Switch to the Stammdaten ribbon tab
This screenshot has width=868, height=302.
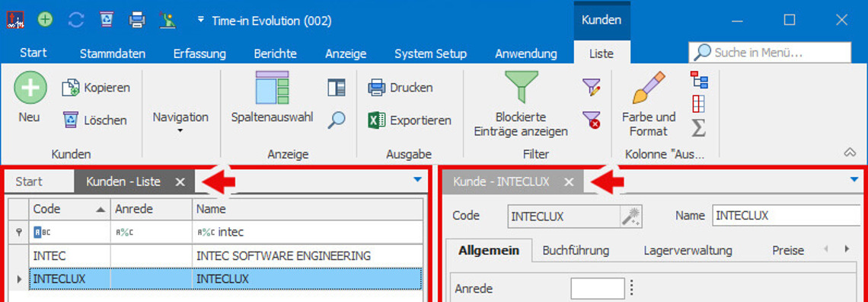point(113,53)
